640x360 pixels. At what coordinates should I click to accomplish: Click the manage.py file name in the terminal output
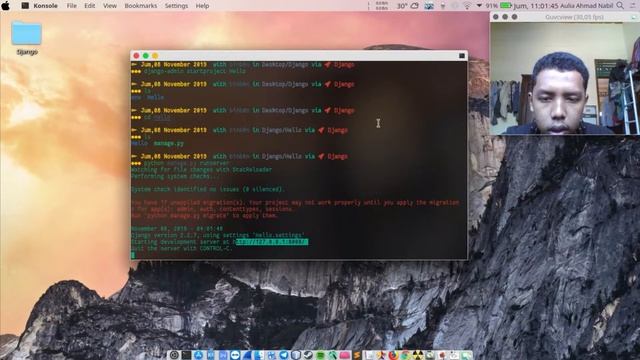169,143
